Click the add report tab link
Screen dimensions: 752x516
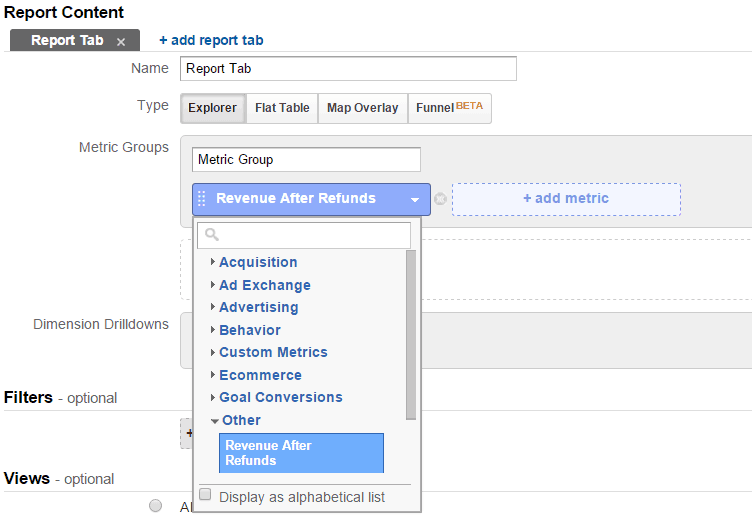211,40
